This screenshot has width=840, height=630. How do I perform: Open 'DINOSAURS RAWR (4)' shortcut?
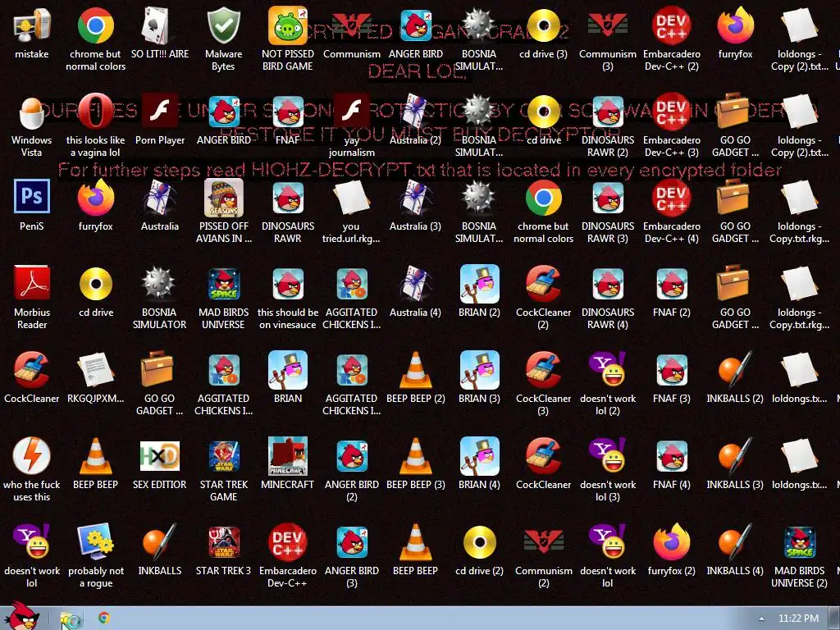608,283
